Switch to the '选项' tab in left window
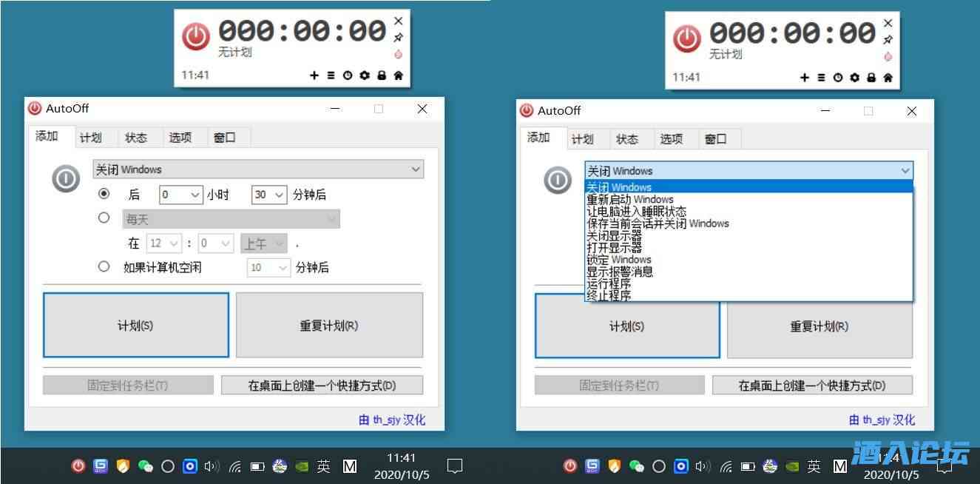The width and height of the screenshot is (980, 484). pyautogui.click(x=180, y=138)
